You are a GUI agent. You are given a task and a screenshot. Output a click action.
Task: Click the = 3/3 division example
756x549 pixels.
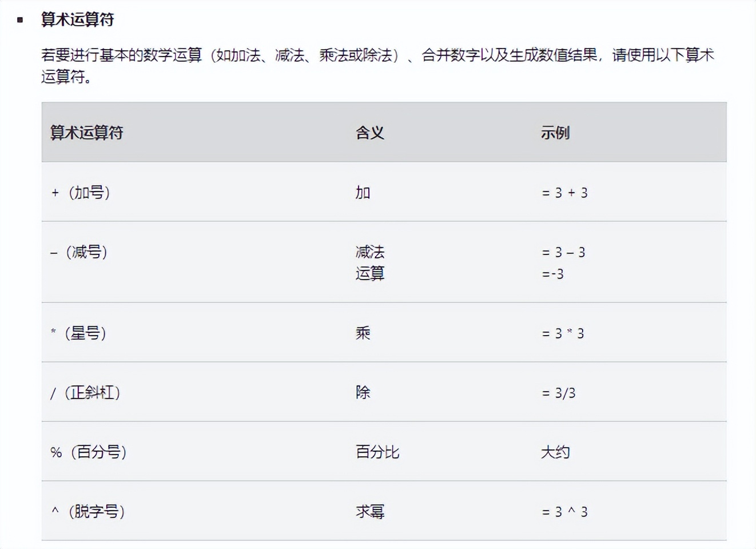pos(558,393)
